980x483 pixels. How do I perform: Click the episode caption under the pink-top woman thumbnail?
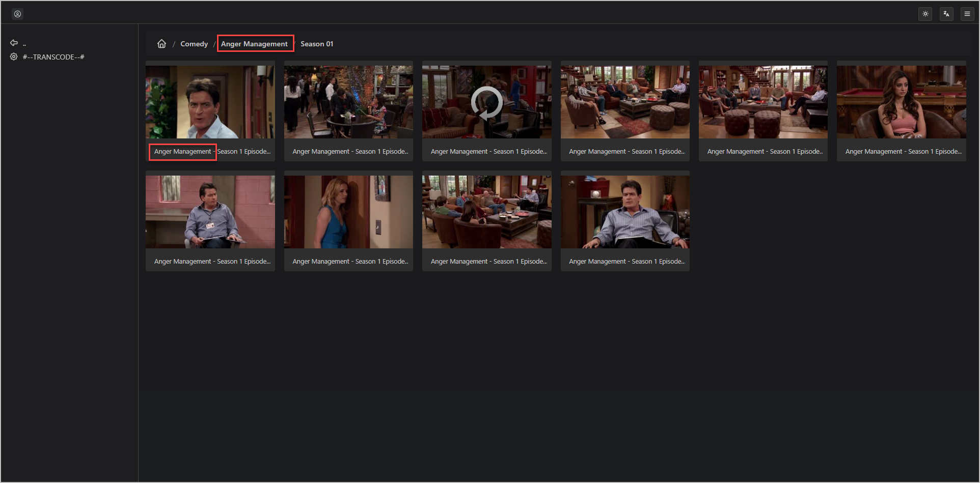point(904,152)
